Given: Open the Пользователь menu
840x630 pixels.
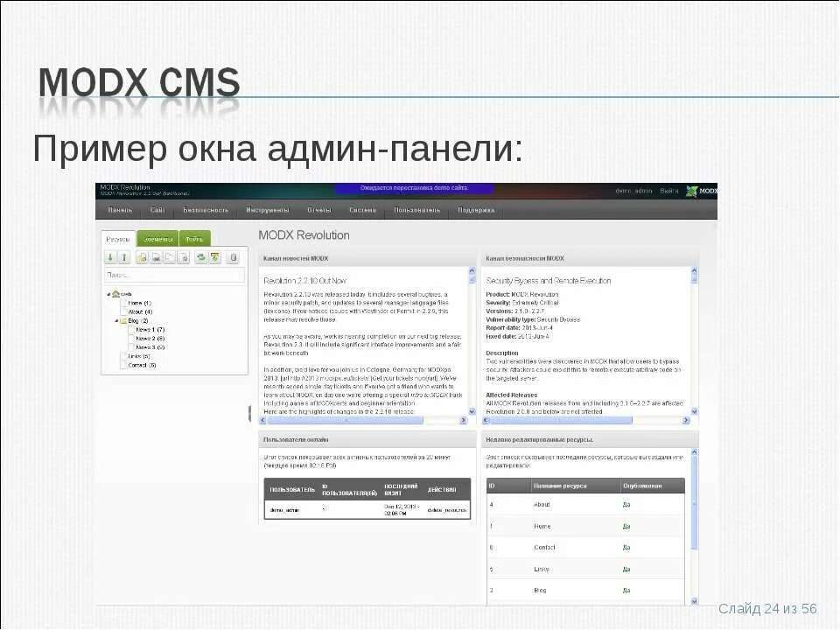Looking at the screenshot, I should pos(416,210).
